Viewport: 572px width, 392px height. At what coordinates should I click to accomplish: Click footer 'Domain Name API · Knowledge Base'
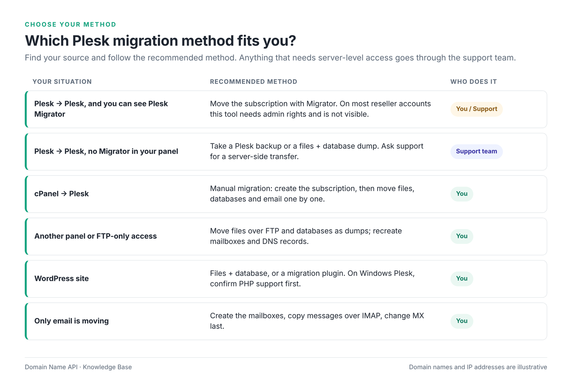78,367
